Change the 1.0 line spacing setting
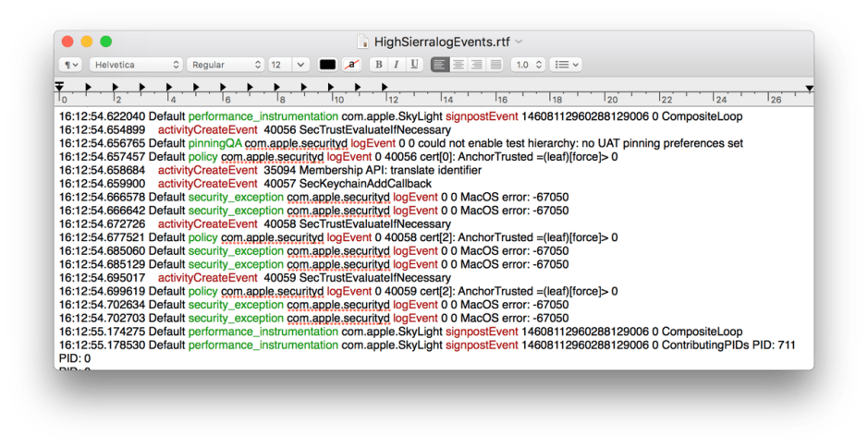The width and height of the screenshot is (868, 447). pyautogui.click(x=528, y=65)
